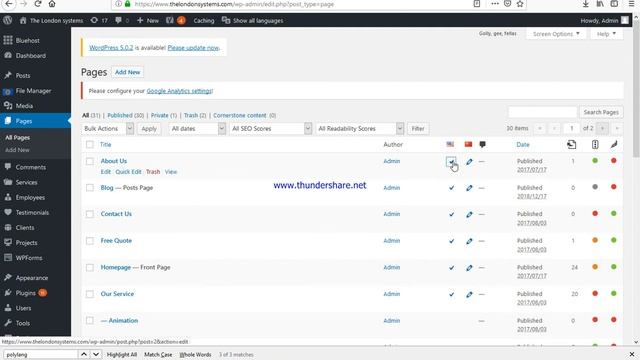Sort by US flag language column
The image size is (640, 360).
point(450,144)
